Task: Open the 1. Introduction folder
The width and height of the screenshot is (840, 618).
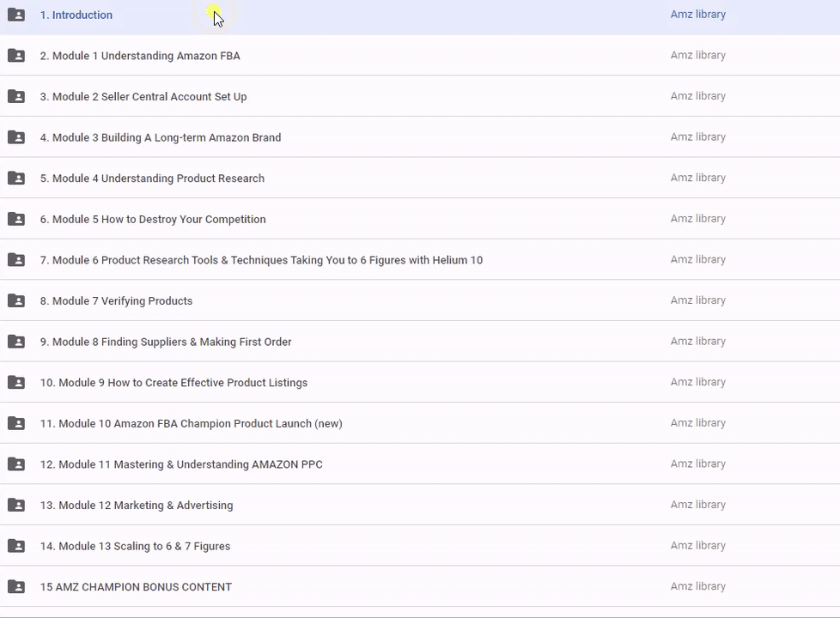Action: click(x=76, y=15)
